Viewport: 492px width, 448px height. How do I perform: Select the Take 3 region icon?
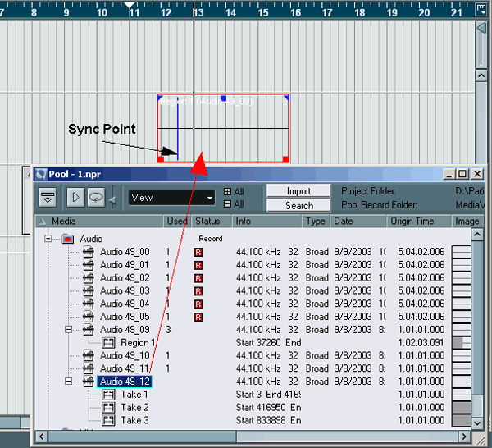click(108, 420)
